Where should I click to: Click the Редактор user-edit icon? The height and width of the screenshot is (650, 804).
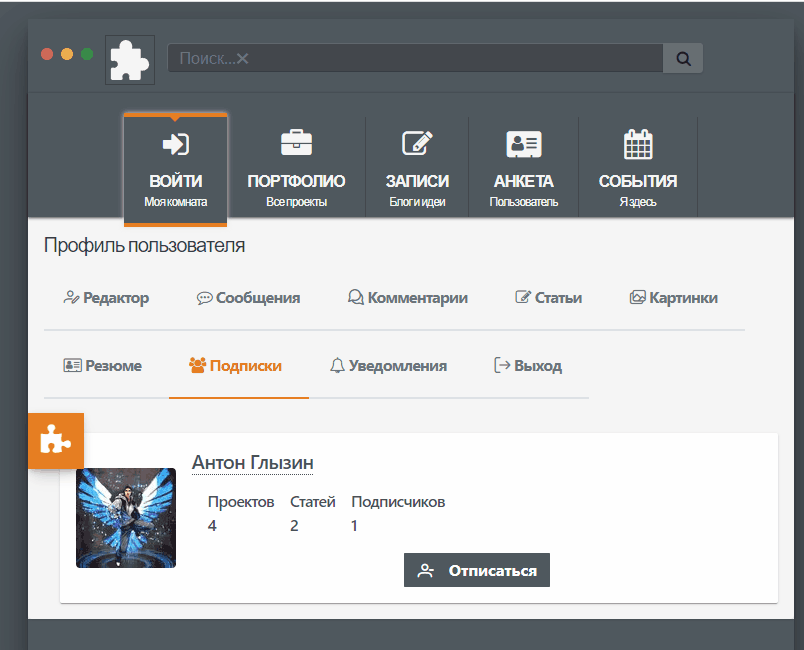click(71, 297)
